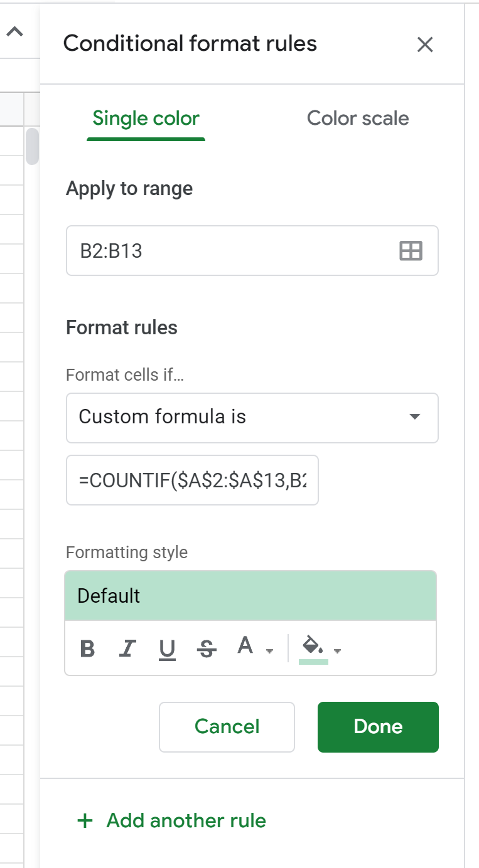
Task: Click Add another rule
Action: pyautogui.click(x=171, y=820)
